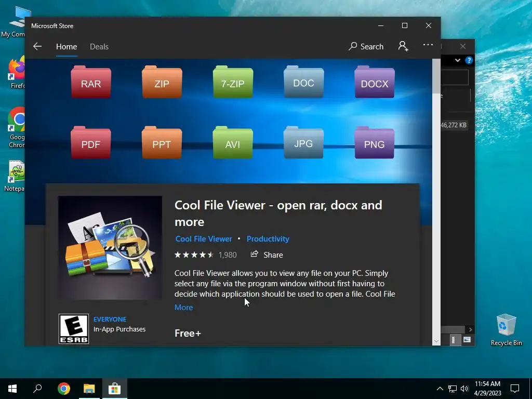
Task: Open the Productivity category link
Action: click(268, 239)
